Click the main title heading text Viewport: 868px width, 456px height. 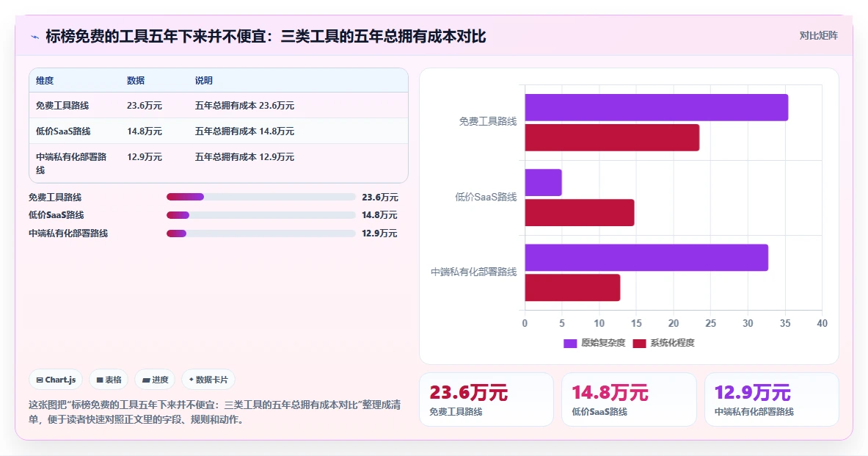[266, 37]
